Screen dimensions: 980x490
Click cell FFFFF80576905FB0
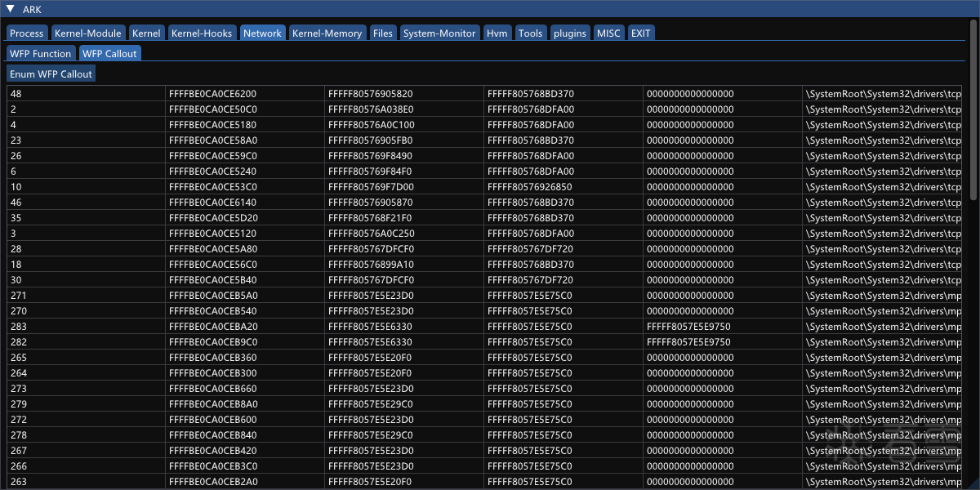pos(404,140)
